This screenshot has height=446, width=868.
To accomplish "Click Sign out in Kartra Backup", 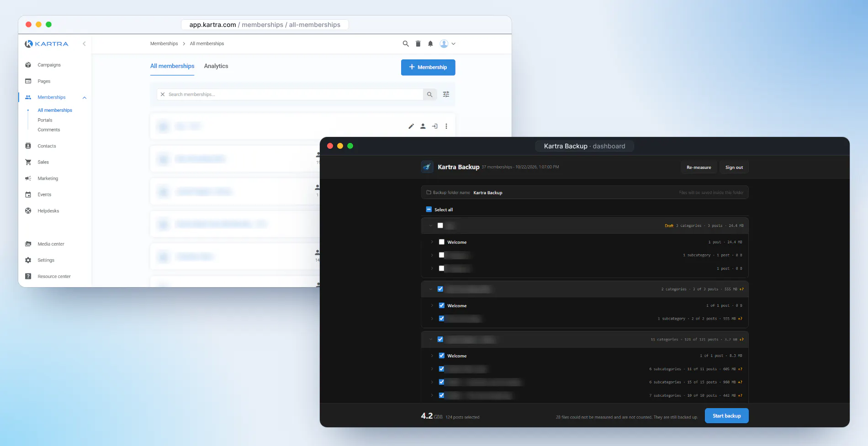I will tap(734, 168).
